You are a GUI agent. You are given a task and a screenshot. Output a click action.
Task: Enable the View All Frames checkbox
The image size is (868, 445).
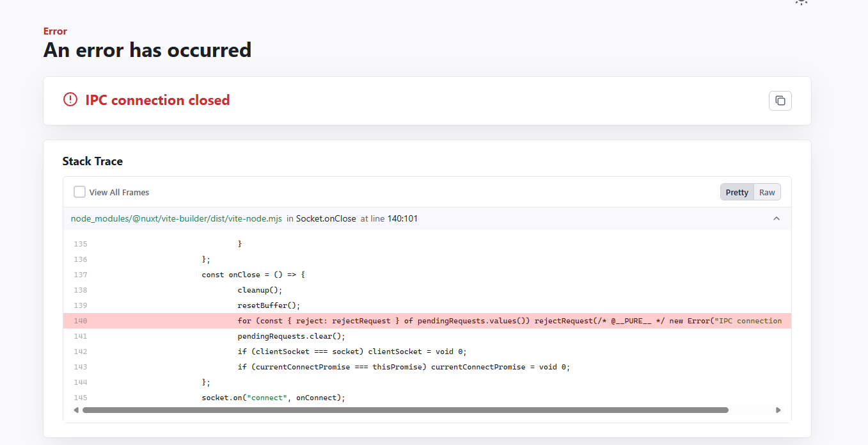(x=79, y=192)
